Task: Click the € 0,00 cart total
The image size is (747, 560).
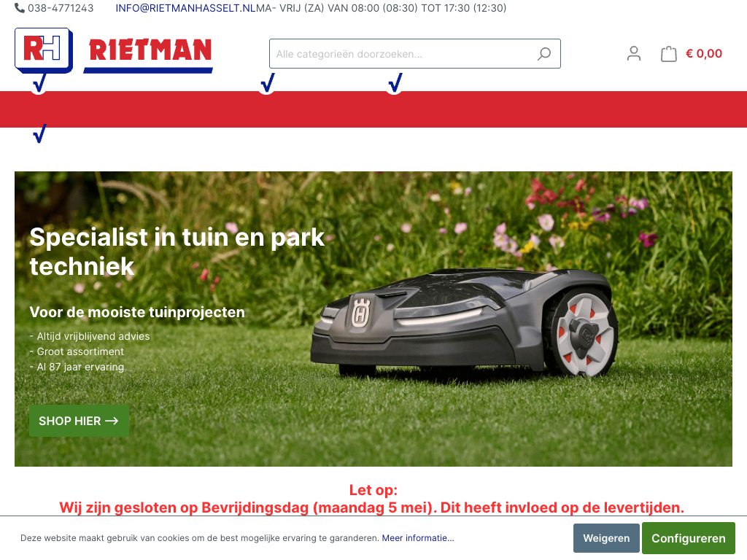Action: point(704,53)
